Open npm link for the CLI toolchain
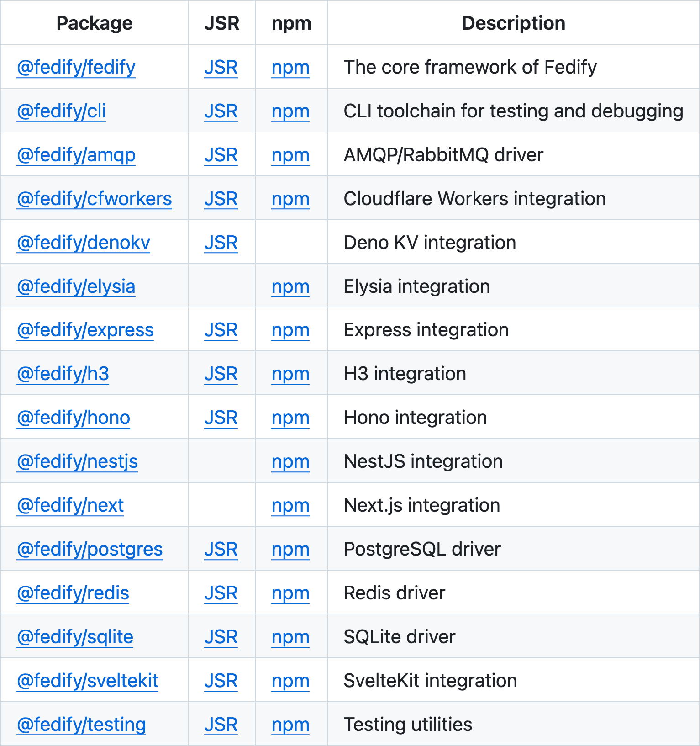700x746 pixels. (x=290, y=111)
